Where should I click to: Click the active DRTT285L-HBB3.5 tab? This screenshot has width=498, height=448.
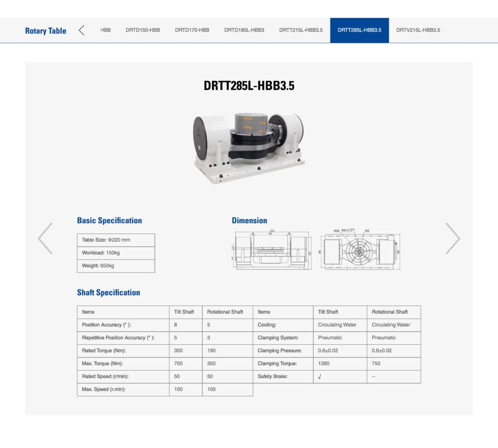(x=359, y=30)
